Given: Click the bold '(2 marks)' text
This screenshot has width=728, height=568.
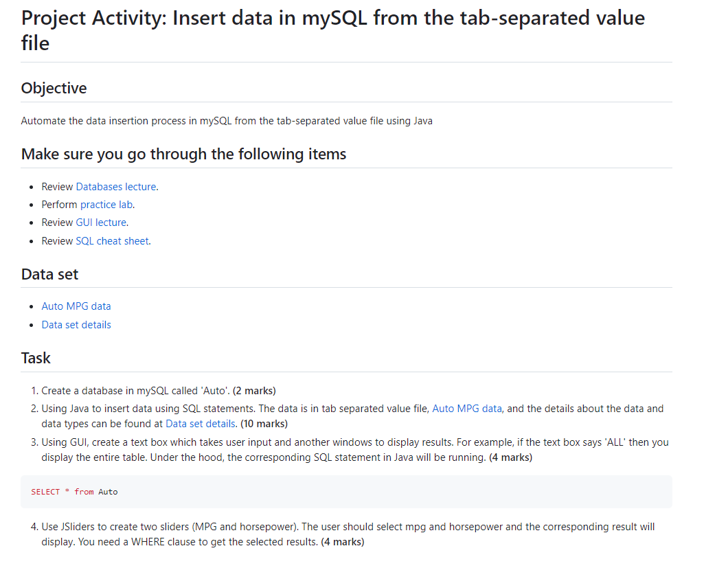Looking at the screenshot, I should [254, 391].
